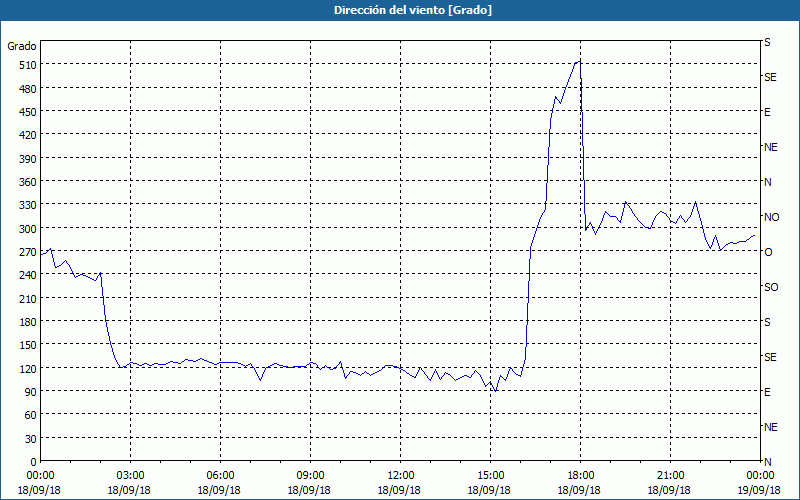Click the 270 value on the y-axis
The width and height of the screenshot is (800, 500).
(x=28, y=252)
